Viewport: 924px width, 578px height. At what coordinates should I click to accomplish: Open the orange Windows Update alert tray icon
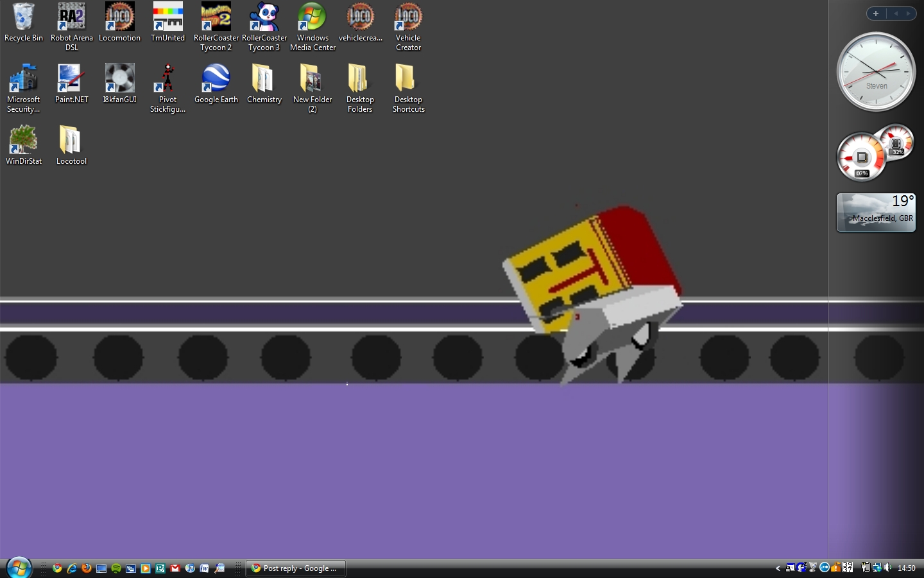tap(835, 568)
